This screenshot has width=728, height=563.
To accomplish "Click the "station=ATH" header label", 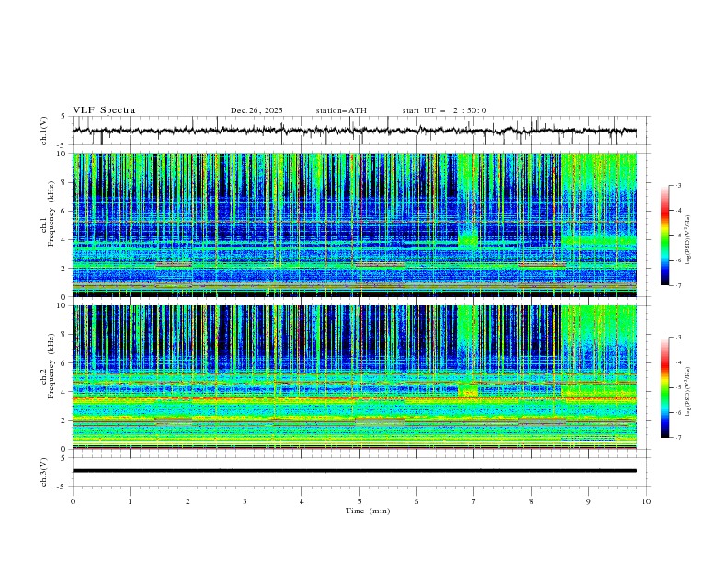I will coord(341,110).
